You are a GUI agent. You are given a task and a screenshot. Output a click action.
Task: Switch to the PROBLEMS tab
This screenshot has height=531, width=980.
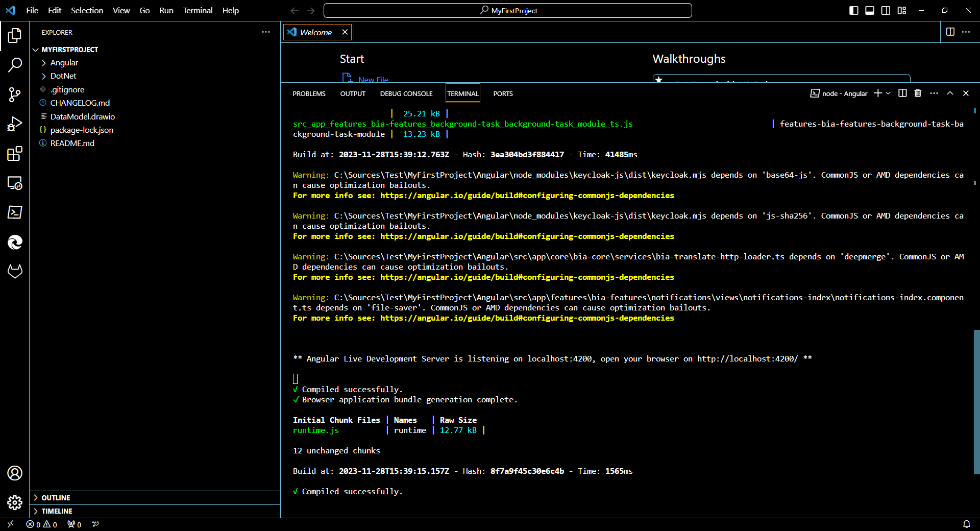click(x=309, y=94)
